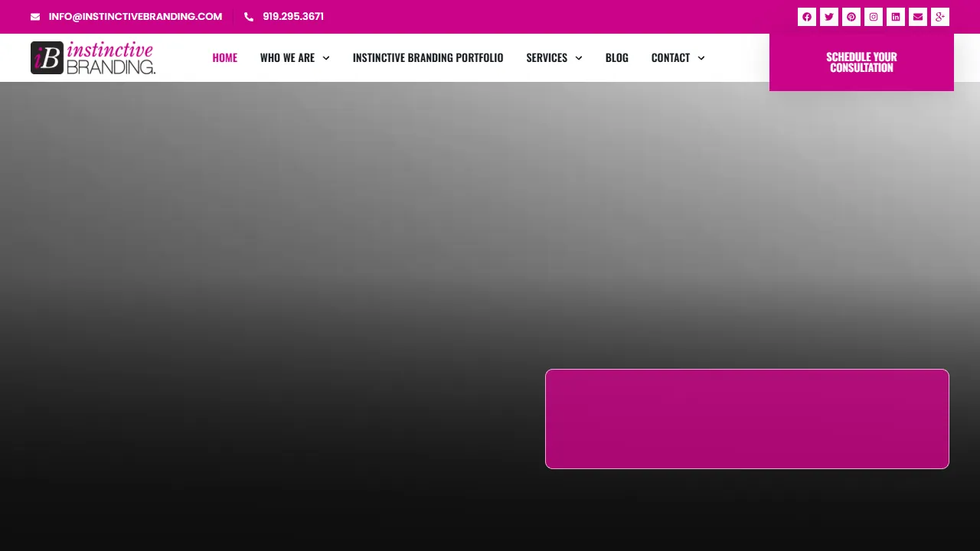Open the Pinterest social icon
Image resolution: width=980 pixels, height=551 pixels.
[x=851, y=16]
